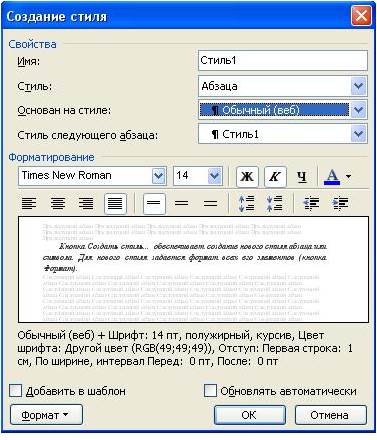
Task: Close the 'Создание стиля' dialog
Action: (x=361, y=16)
